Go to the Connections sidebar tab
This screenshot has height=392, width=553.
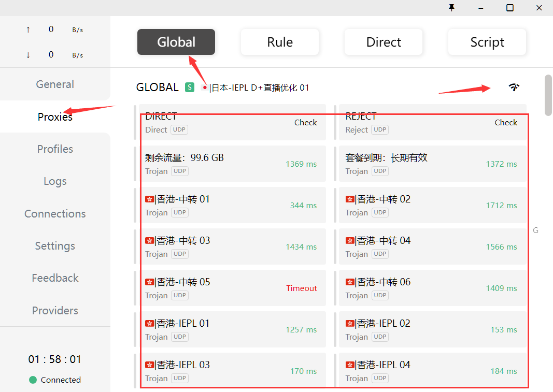point(55,214)
